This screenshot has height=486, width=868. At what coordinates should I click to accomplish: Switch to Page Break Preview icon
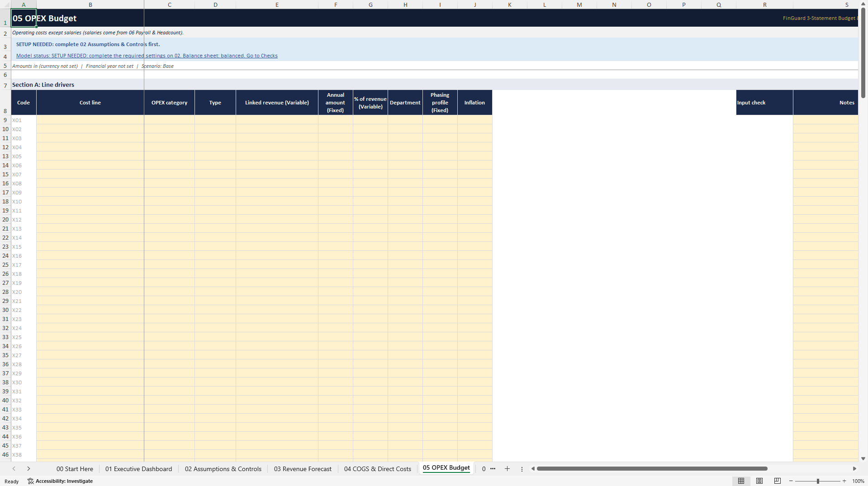(778, 481)
